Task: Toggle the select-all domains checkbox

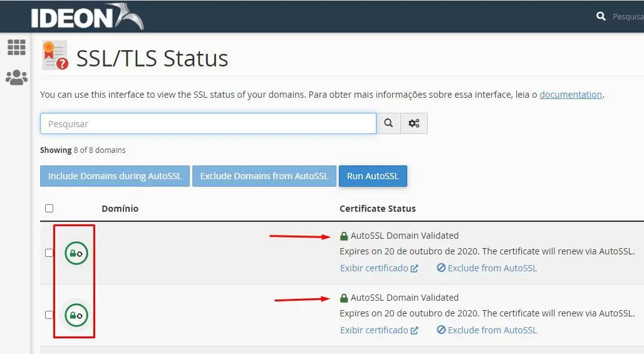Action: coord(49,209)
